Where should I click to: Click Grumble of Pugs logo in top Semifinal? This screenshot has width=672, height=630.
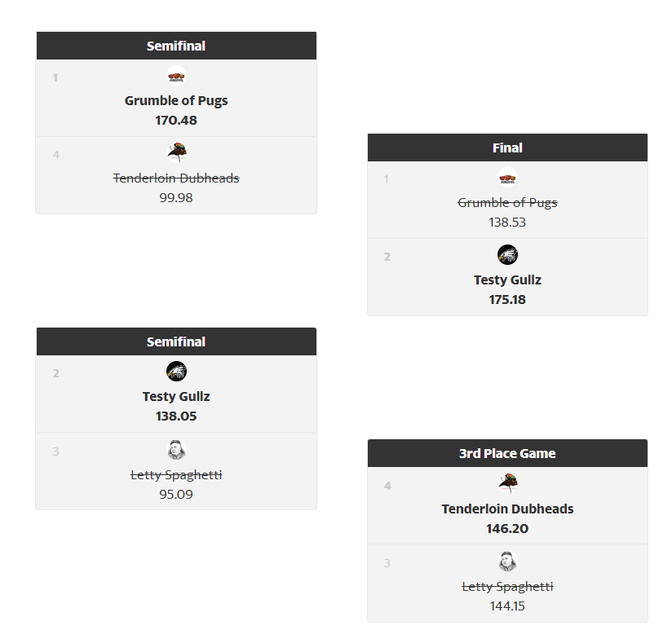click(176, 76)
